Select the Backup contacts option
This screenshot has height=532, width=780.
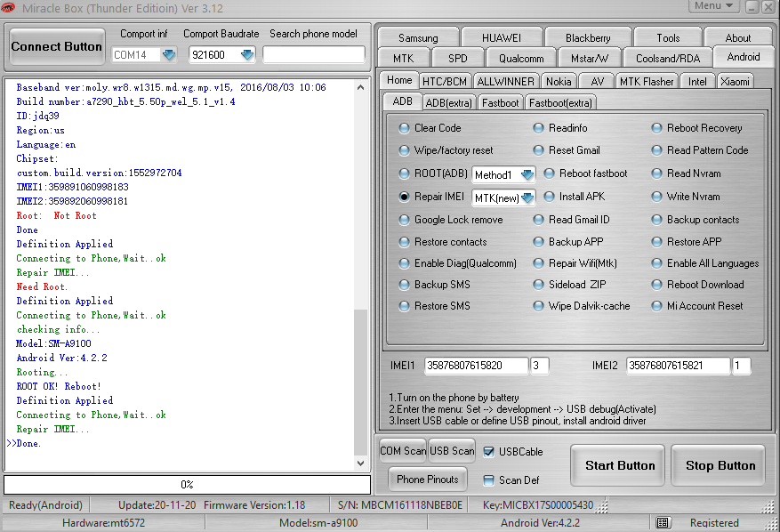[656, 220]
